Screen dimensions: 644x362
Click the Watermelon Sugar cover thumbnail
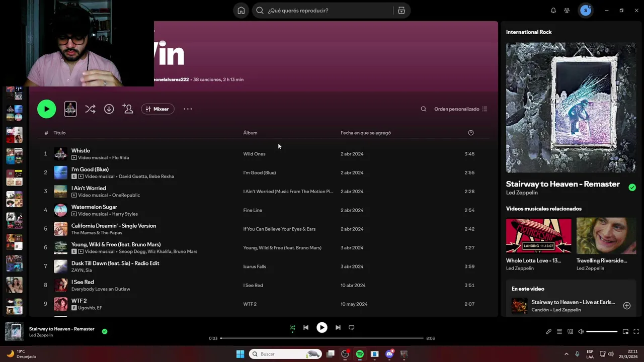(x=60, y=210)
